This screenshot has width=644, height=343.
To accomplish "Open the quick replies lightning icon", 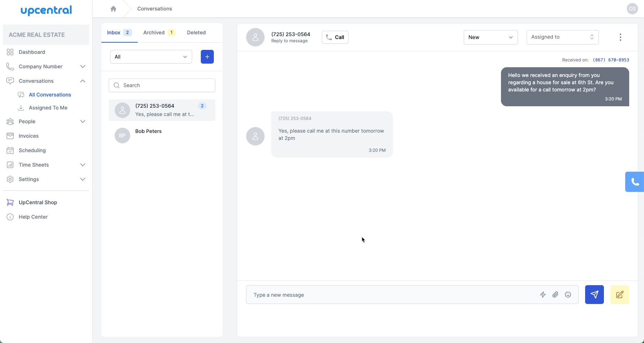I will pos(543,295).
